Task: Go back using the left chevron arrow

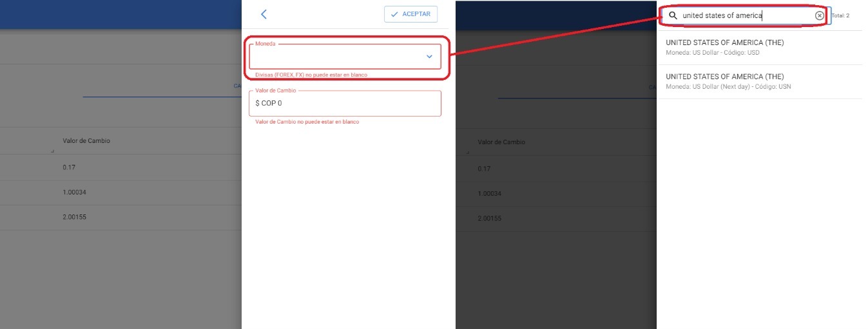Action: pos(263,14)
